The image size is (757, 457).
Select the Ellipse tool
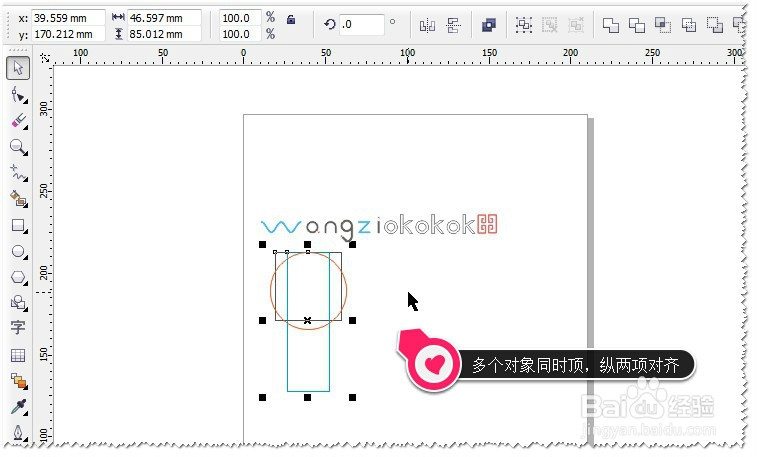pos(18,251)
